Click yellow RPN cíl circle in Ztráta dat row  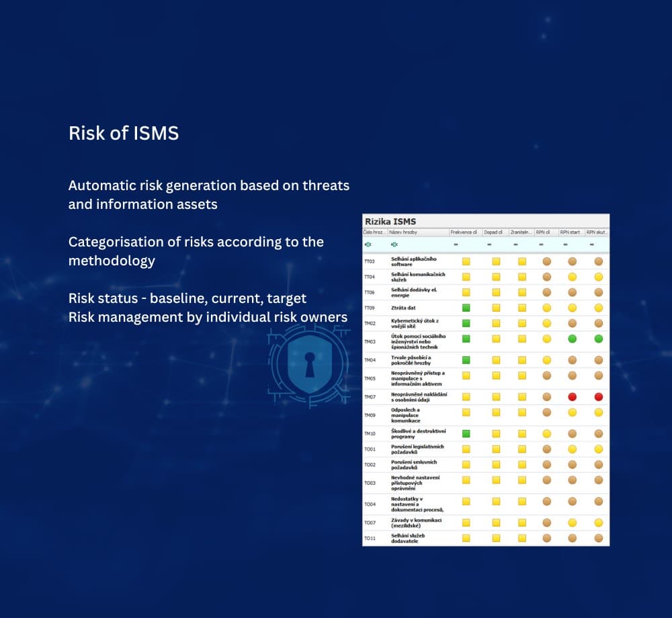tap(547, 308)
